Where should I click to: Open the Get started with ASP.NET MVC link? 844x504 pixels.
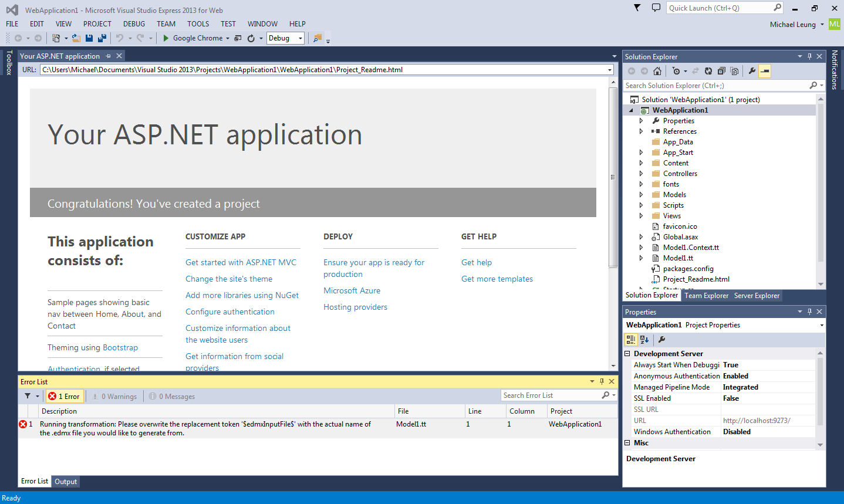tap(241, 262)
